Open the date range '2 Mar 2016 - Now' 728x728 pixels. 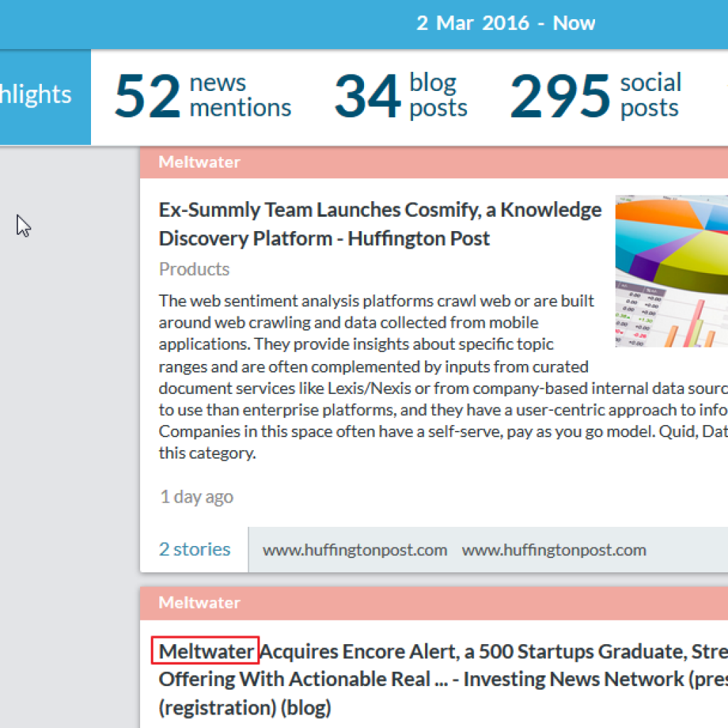[505, 23]
